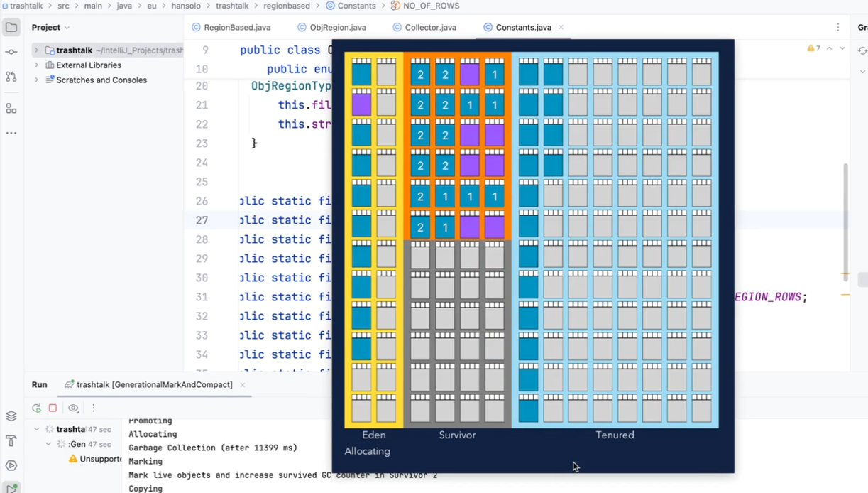
Task: Switch to the ObjRegion.java tab
Action: (331, 28)
